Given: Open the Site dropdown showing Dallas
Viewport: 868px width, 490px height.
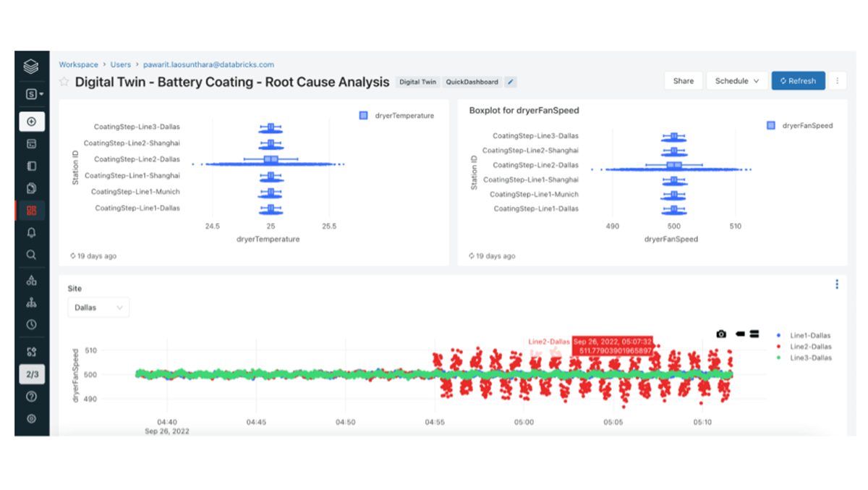Looking at the screenshot, I should click(98, 308).
